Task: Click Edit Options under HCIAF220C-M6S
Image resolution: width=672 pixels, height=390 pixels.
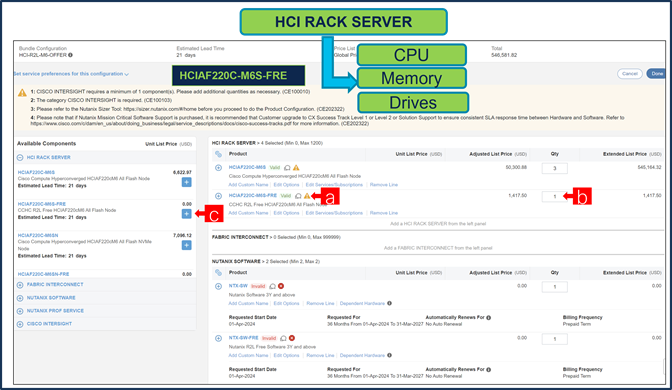Action: coord(286,185)
